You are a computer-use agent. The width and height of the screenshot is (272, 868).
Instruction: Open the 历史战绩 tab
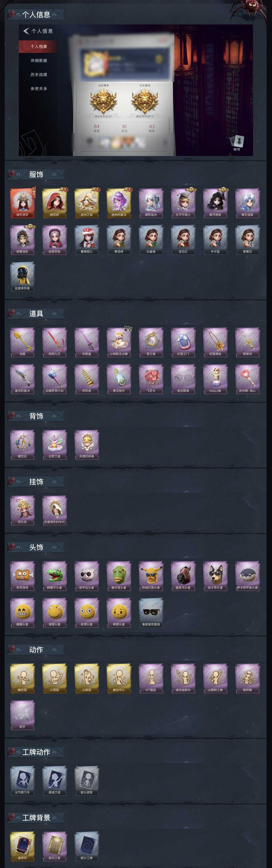[39, 74]
